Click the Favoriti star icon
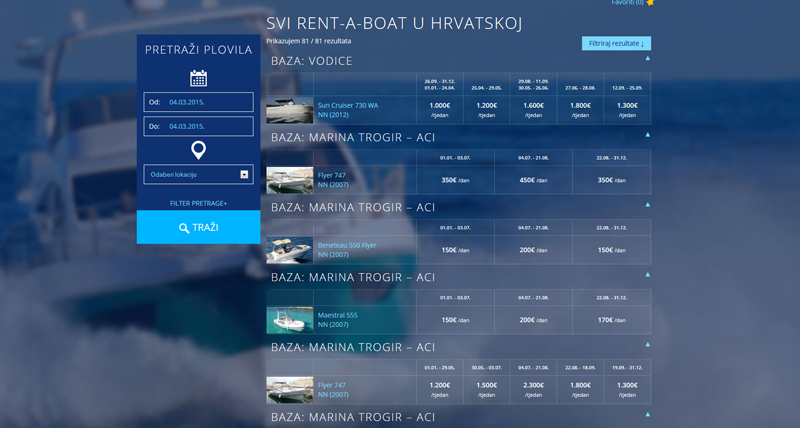 (x=650, y=3)
